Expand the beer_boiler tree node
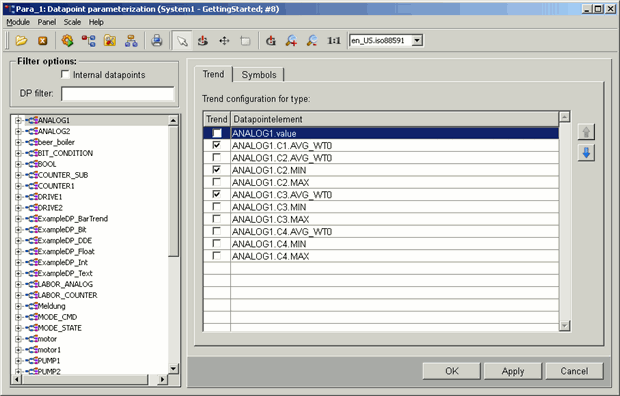 (18, 142)
